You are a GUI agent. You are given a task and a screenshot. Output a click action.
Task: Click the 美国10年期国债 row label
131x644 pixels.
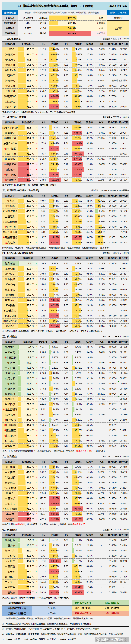click(x=17, y=613)
